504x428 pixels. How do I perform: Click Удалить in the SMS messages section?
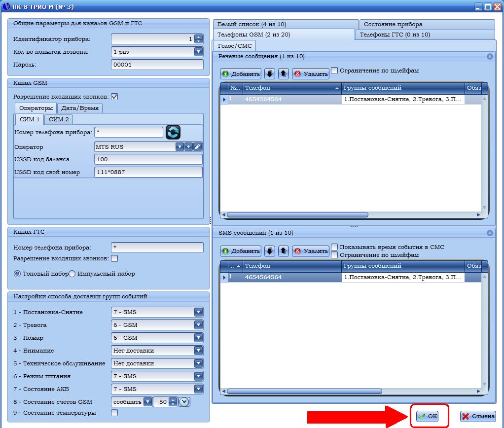(x=311, y=251)
